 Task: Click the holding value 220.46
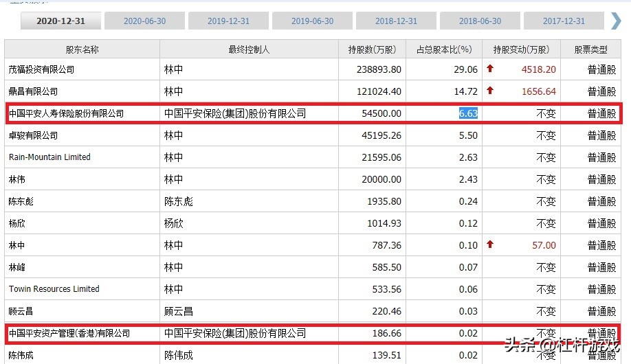pyautogui.click(x=387, y=311)
